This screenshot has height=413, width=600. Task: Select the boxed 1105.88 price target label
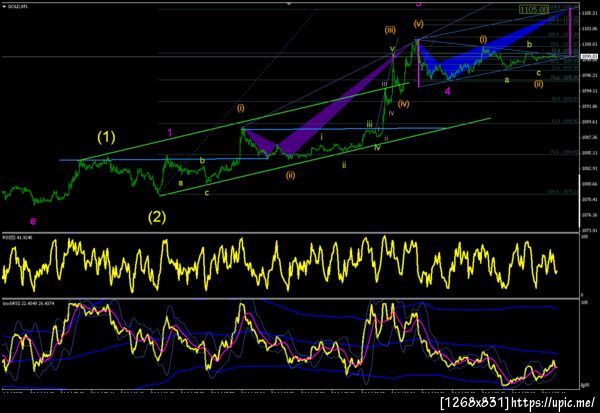(534, 9)
